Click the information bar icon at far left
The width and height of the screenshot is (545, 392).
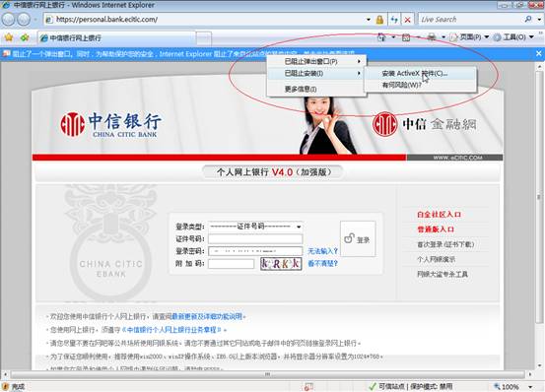[6, 54]
